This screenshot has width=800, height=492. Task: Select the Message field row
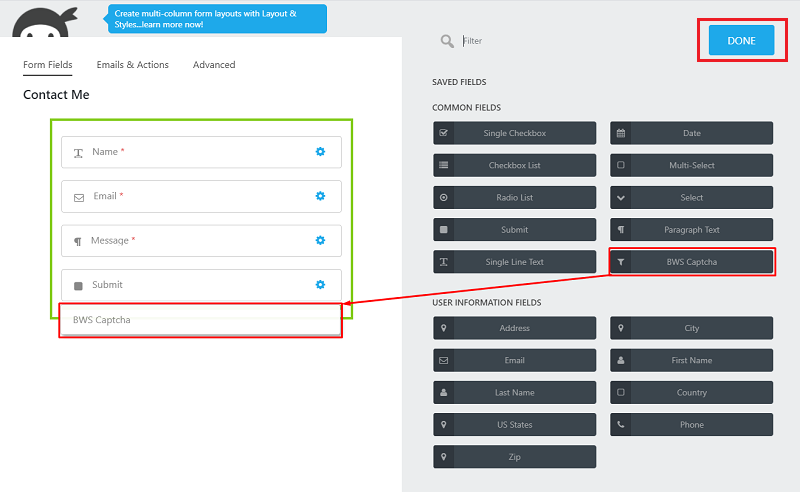[x=201, y=241]
